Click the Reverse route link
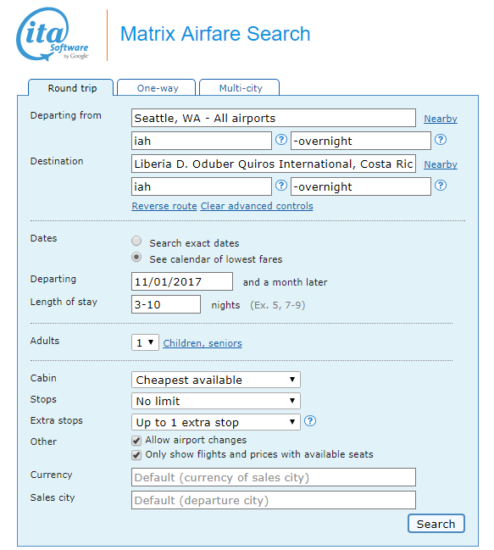 [164, 206]
